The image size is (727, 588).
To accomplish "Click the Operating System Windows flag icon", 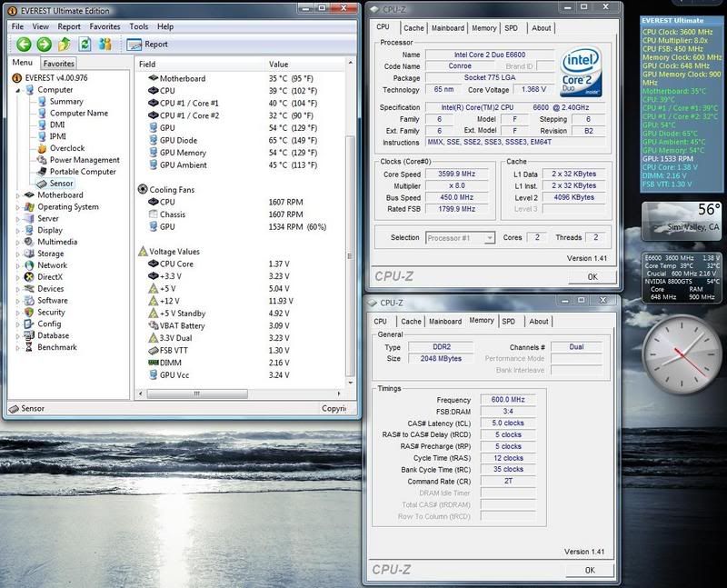I will pyautogui.click(x=30, y=207).
